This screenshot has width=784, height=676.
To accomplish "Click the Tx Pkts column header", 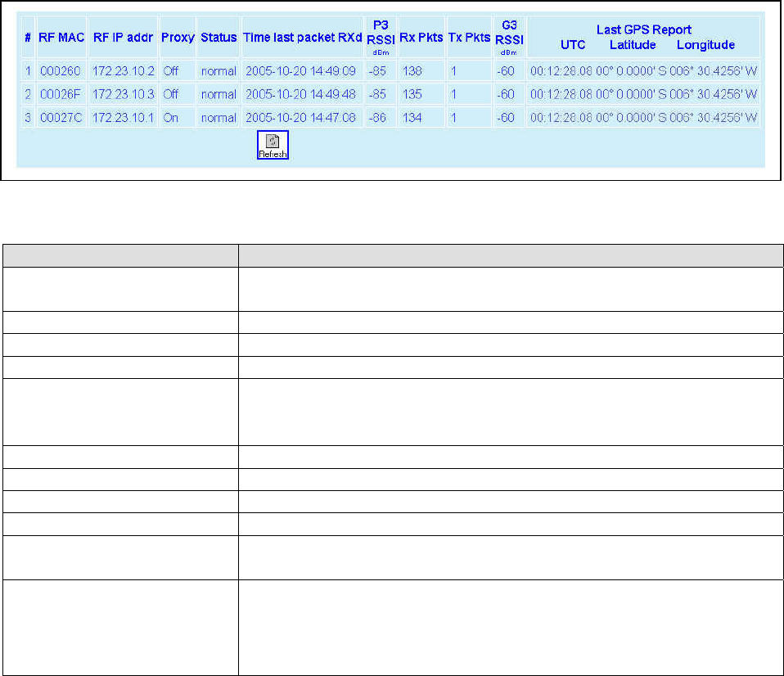I will tap(469, 38).
